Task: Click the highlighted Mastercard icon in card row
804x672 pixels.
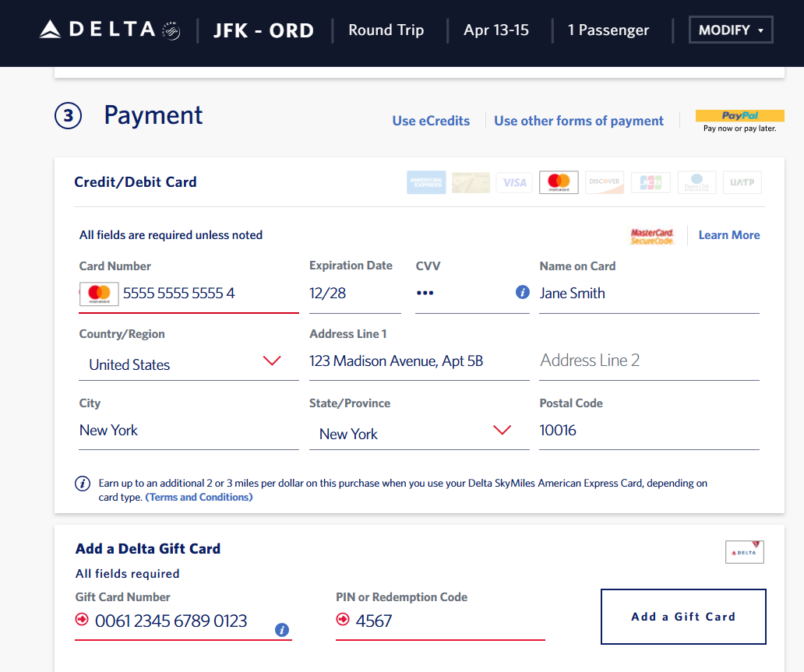Action: (559, 182)
